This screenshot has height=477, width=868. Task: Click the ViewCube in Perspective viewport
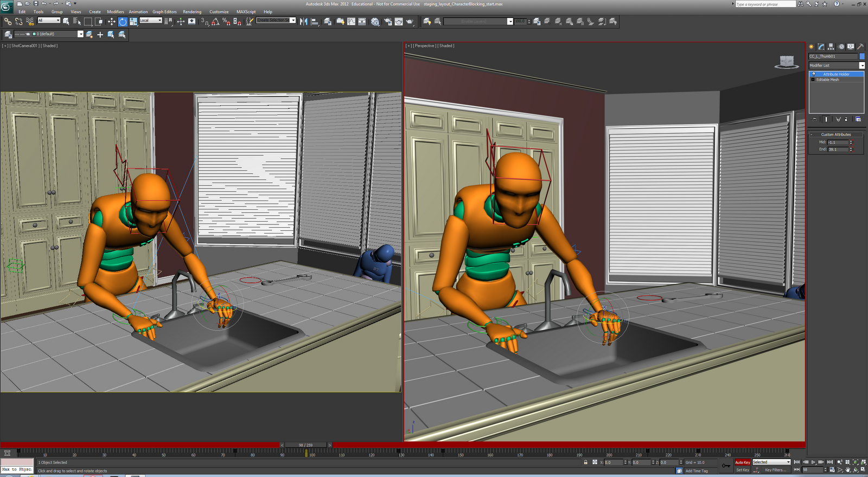tap(787, 62)
